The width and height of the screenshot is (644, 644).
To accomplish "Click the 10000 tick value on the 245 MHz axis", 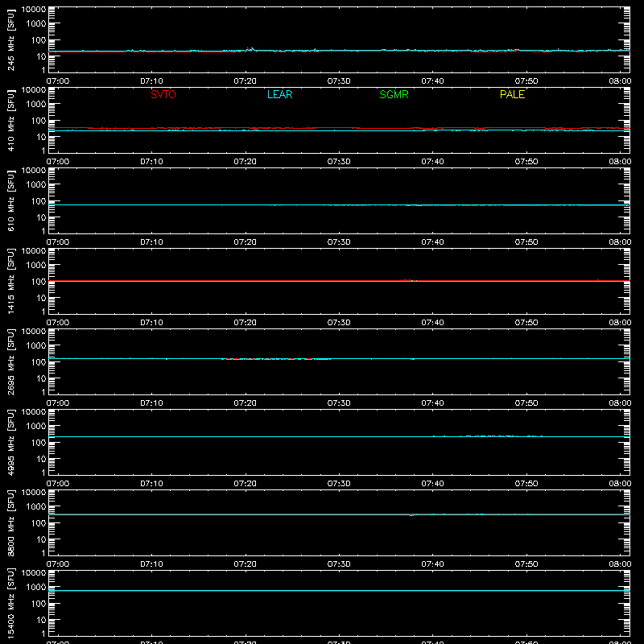I will point(34,9).
